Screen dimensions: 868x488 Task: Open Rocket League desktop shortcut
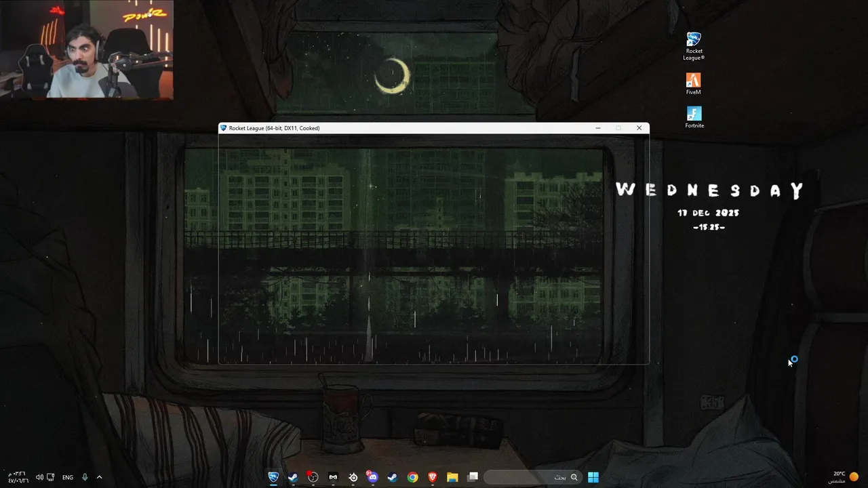pos(693,46)
